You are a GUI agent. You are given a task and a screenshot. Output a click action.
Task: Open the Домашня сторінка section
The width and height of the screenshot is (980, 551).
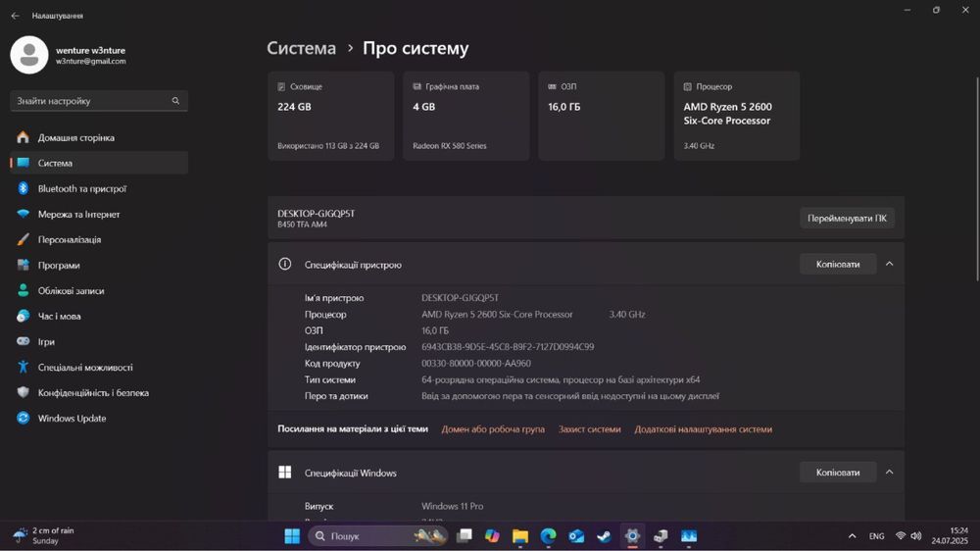click(x=99, y=137)
